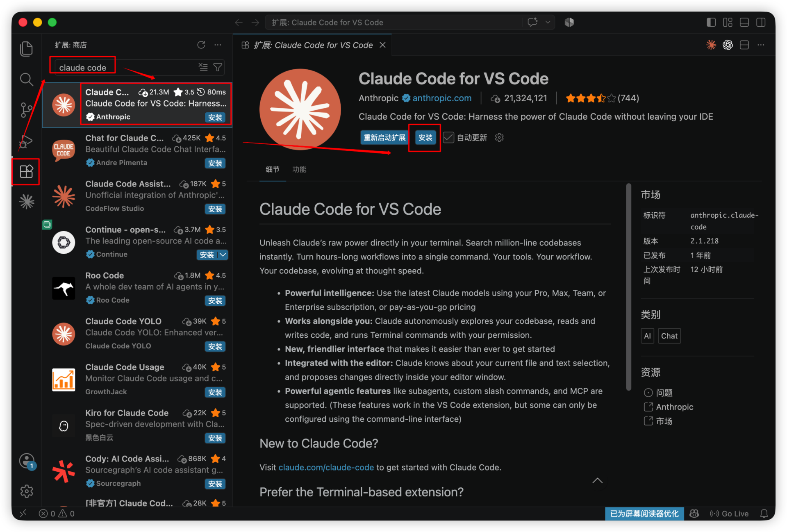Open errors and warnings in status bar
The height and width of the screenshot is (532, 787).
tap(57, 514)
